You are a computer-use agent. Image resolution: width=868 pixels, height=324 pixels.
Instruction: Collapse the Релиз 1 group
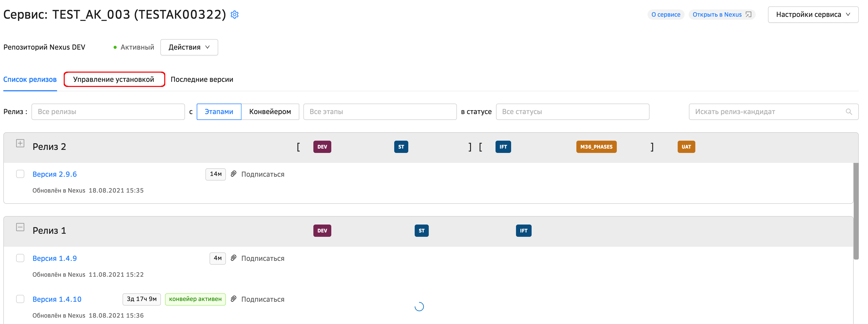point(20,227)
